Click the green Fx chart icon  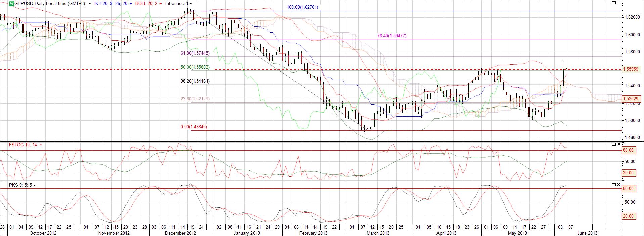[x=11, y=4]
